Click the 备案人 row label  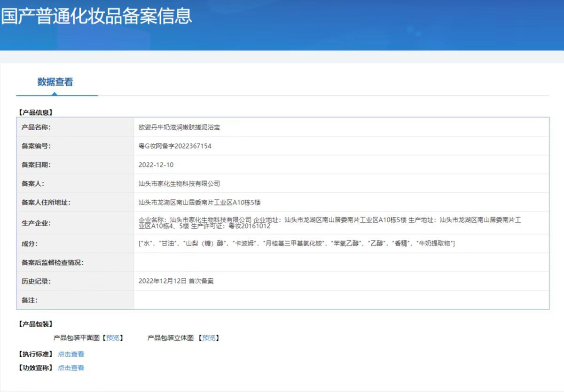(x=32, y=184)
